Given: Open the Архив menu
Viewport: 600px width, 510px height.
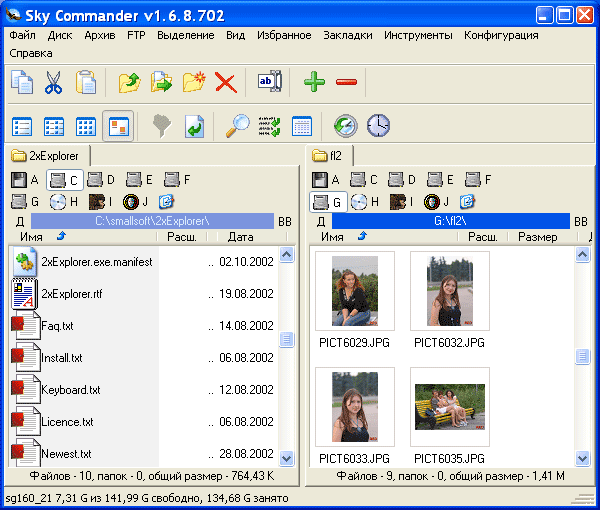Looking at the screenshot, I should click(100, 36).
